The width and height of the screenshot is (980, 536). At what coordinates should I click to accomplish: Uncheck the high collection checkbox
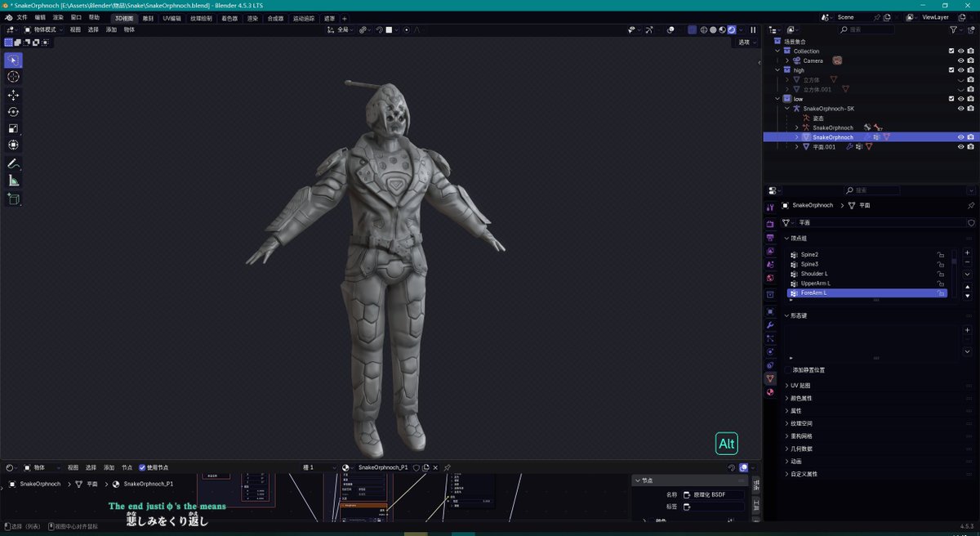click(951, 70)
